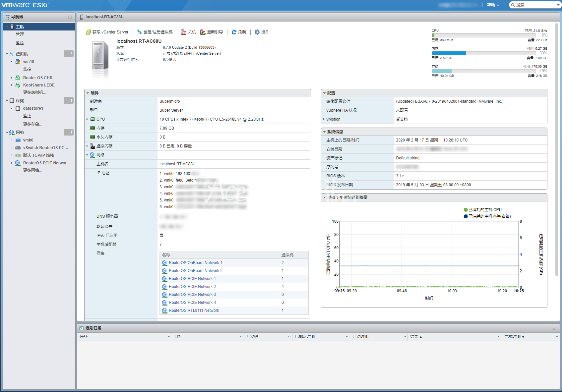Collapse the configuration (配置) section

pos(324,93)
